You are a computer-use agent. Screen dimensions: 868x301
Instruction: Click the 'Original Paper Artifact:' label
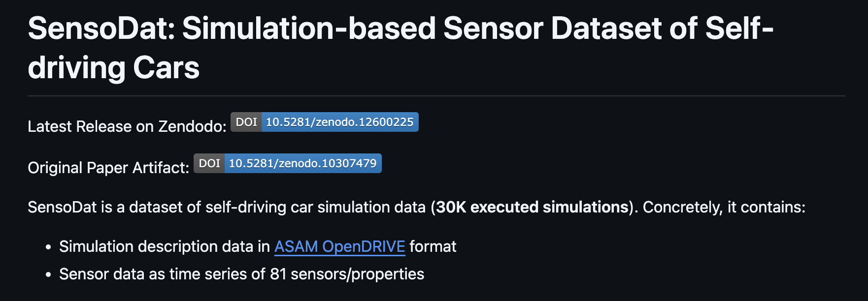(x=108, y=168)
